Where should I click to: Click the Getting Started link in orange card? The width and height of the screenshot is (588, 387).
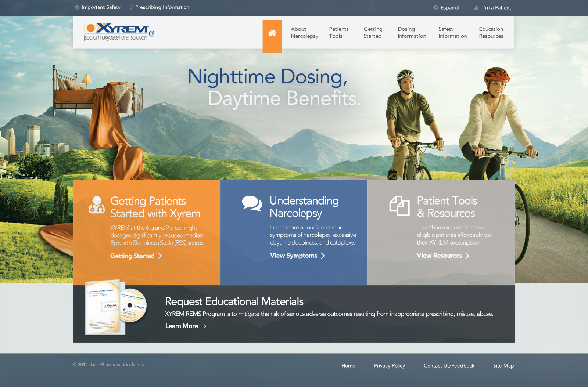(132, 256)
